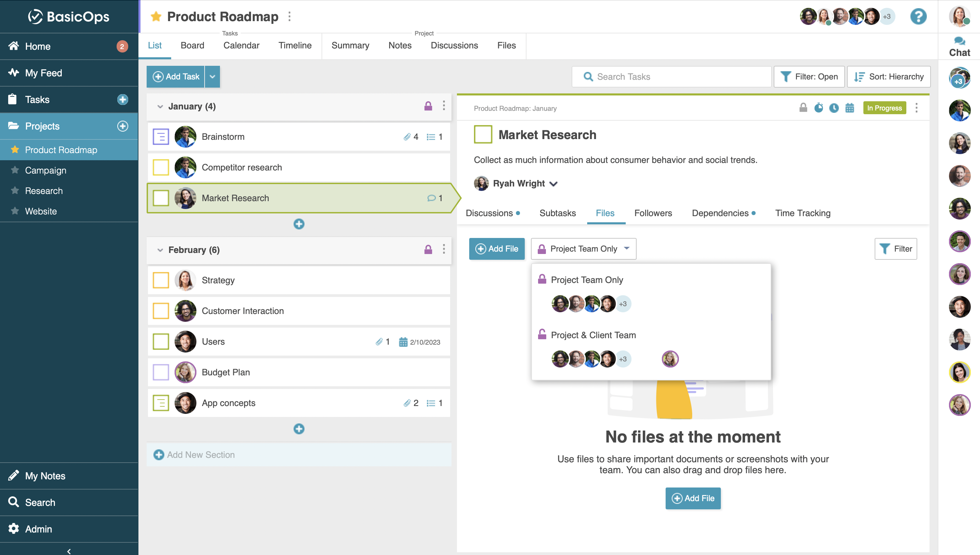Click the Filter button in Files tab
Image resolution: width=980 pixels, height=555 pixels.
[x=895, y=249]
